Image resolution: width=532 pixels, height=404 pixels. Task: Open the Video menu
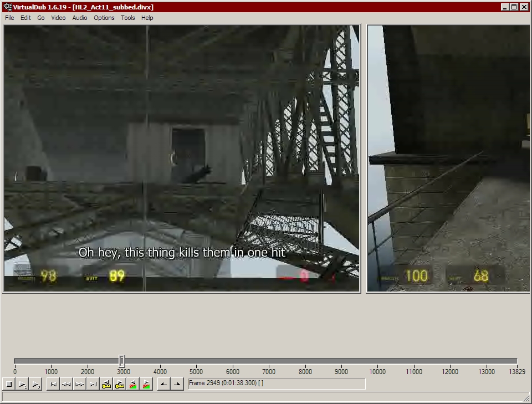[x=58, y=18]
